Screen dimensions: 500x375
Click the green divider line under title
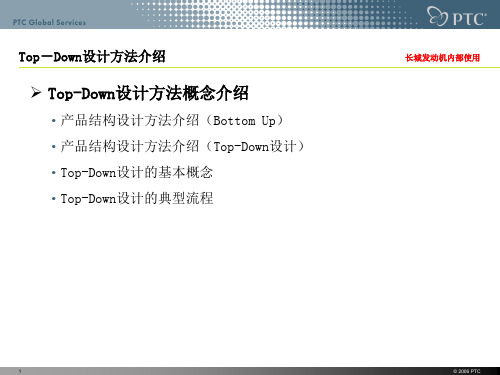pyautogui.click(x=259, y=67)
